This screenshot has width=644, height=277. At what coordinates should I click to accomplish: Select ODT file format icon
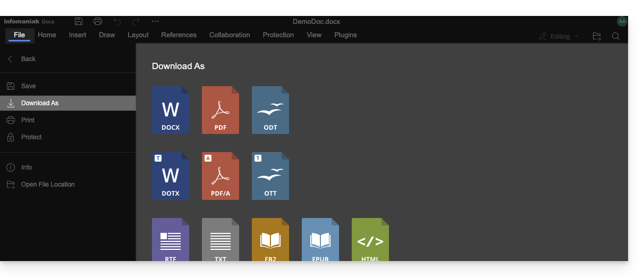click(x=270, y=110)
